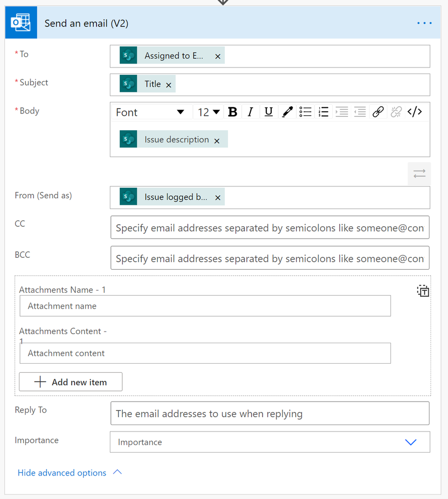
Task: Insert a hyperlink in the body
Action: tap(378, 112)
